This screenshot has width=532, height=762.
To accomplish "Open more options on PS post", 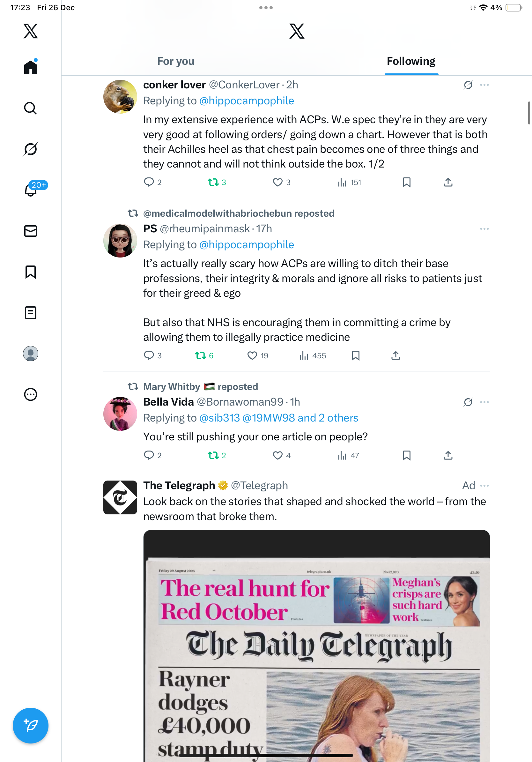I will [x=484, y=229].
